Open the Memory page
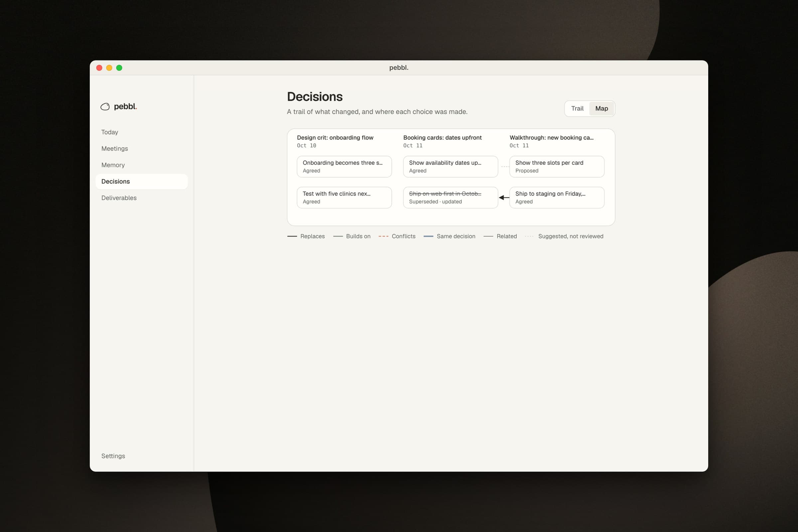The height and width of the screenshot is (532, 798). tap(142, 165)
